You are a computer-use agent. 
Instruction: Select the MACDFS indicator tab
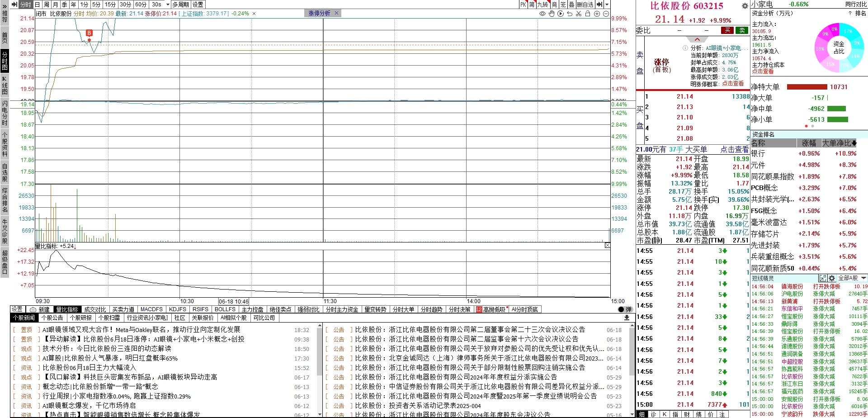[151, 309]
